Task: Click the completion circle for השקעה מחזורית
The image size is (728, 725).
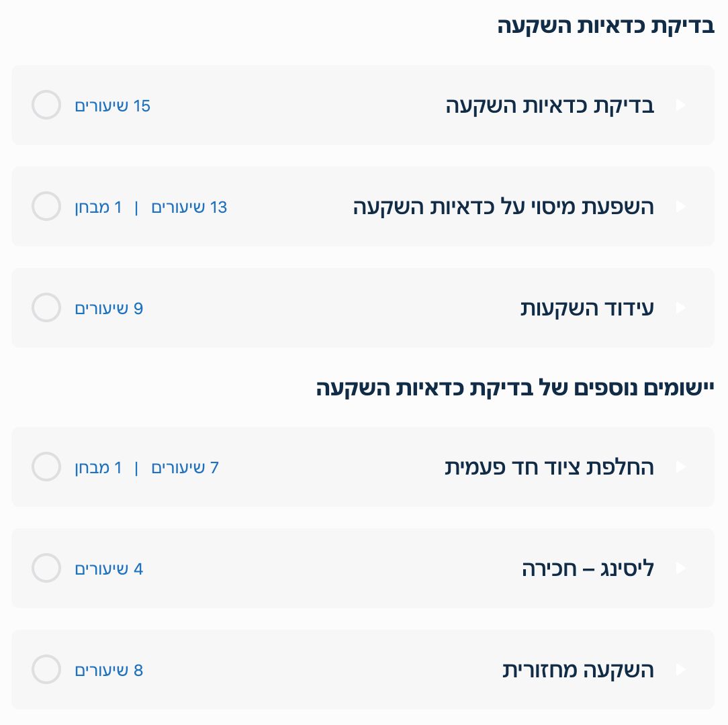Action: tap(46, 670)
